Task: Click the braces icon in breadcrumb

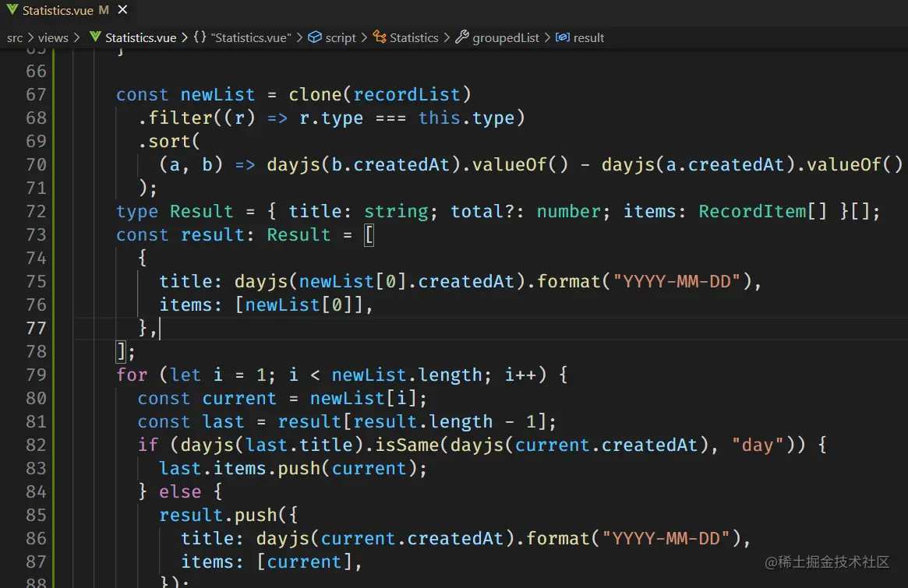Action: [x=200, y=37]
